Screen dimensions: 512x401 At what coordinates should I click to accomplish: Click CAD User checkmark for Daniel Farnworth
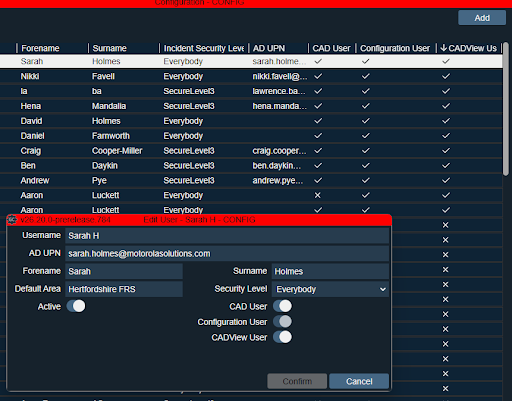pos(318,136)
